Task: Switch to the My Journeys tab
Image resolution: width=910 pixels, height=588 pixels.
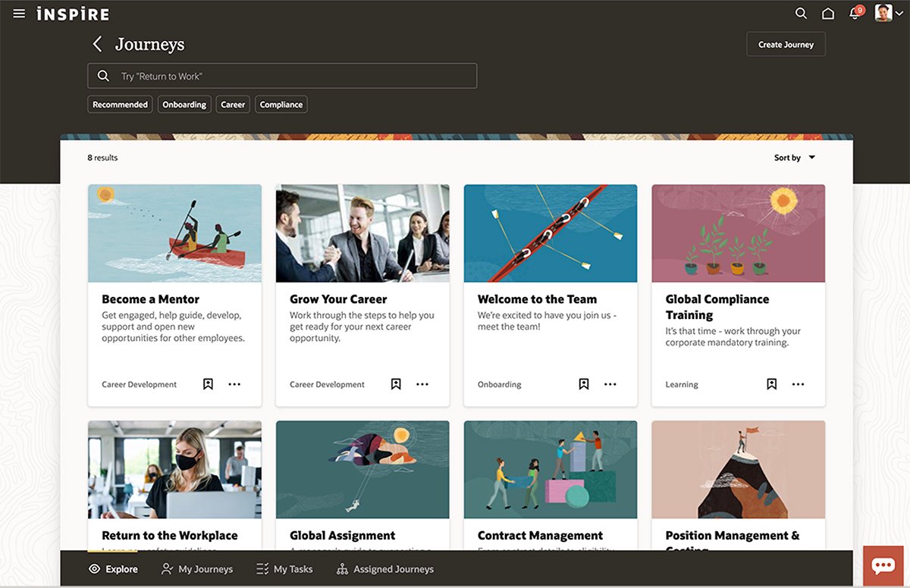Action: (197, 568)
